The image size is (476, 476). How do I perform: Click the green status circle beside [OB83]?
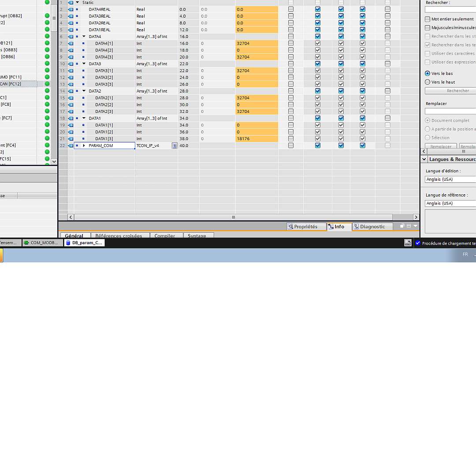pos(47,50)
